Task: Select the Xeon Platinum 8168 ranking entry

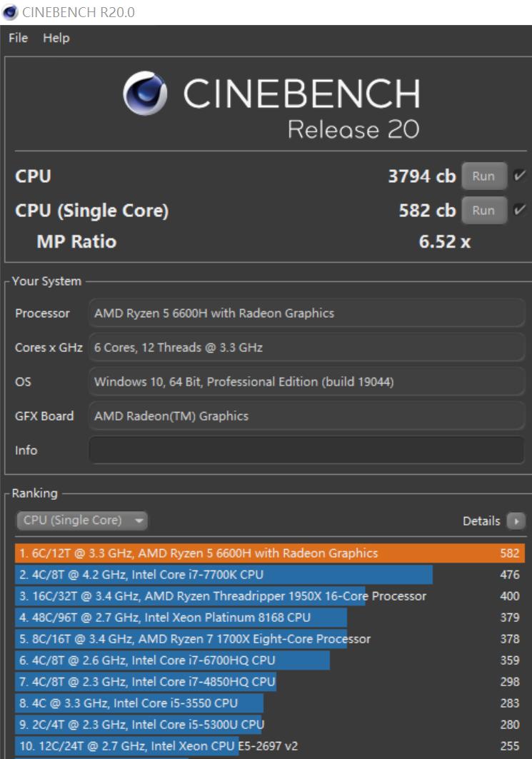Action: (181, 618)
